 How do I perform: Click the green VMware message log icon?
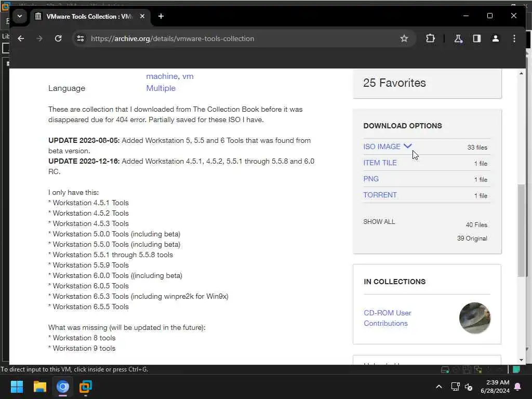[x=517, y=369]
